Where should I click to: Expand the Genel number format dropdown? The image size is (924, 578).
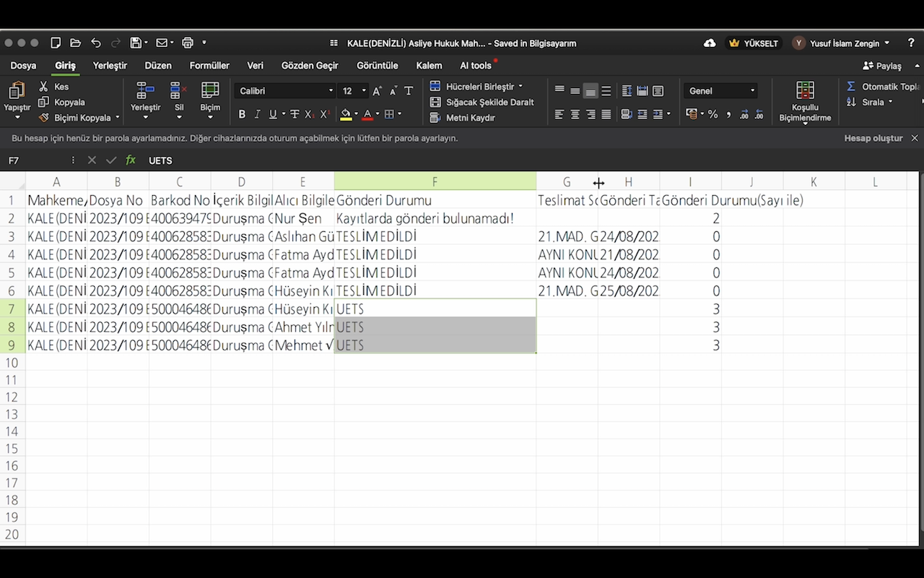click(720, 91)
